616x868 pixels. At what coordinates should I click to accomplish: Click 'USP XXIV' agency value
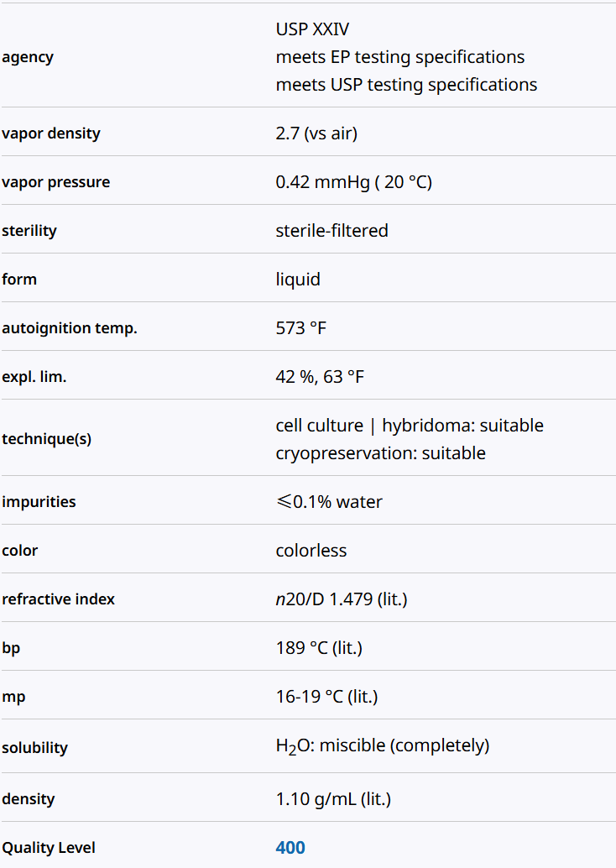pos(312,29)
